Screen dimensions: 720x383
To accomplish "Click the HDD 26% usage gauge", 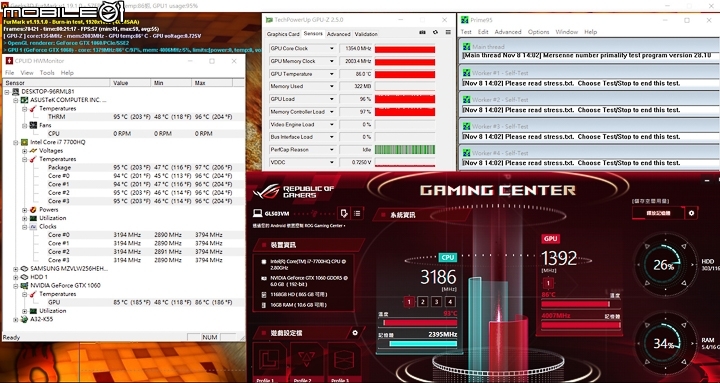I will (x=665, y=265).
